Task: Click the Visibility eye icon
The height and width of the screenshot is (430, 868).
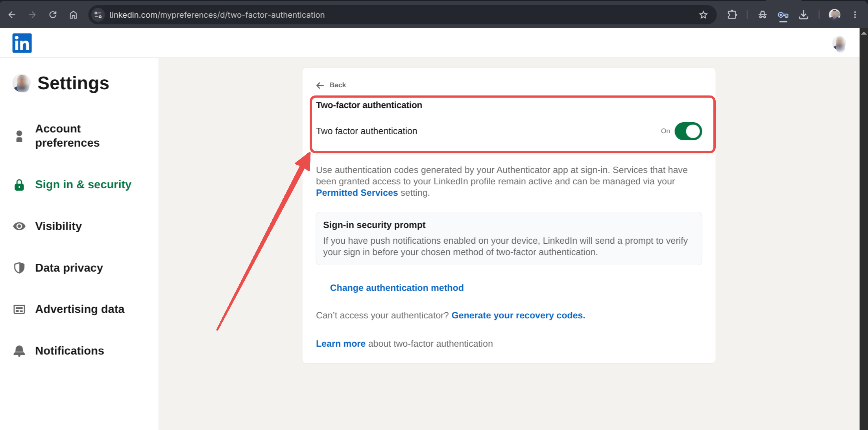Action: pyautogui.click(x=19, y=226)
